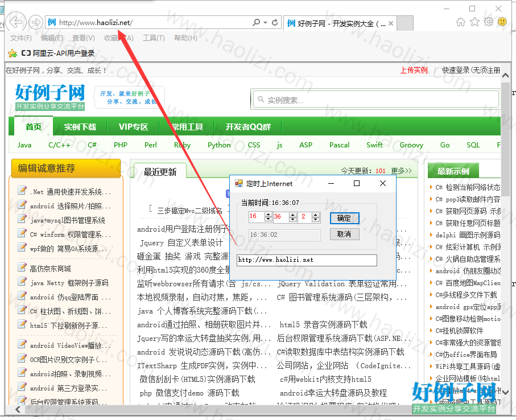
Task: Click note icon beside html5 下拉刷新例子源
Action: pyautogui.click(x=22, y=324)
